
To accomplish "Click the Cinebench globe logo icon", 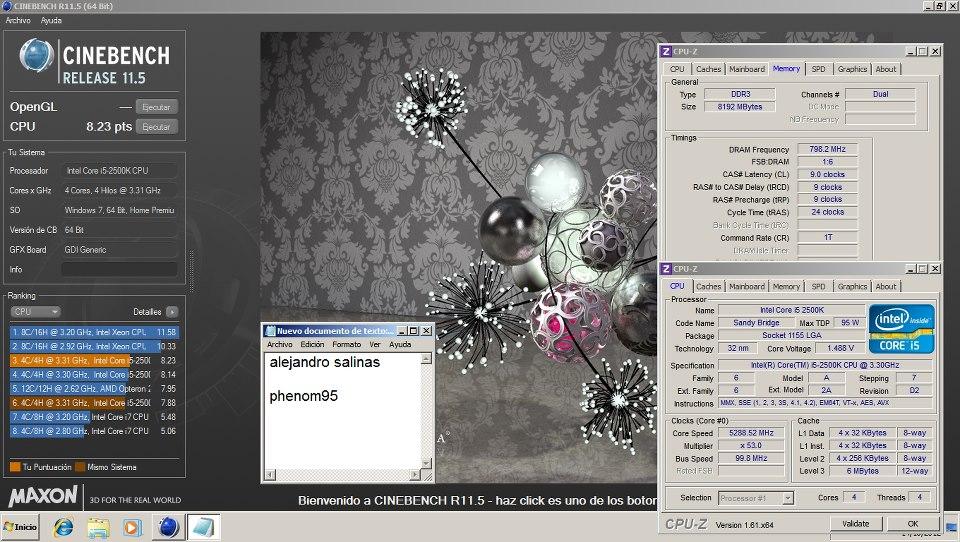I will (x=36, y=55).
